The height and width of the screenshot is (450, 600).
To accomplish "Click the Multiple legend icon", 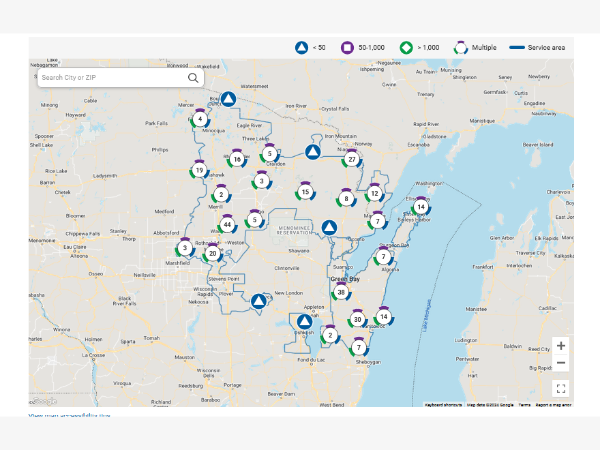I will 462,47.
